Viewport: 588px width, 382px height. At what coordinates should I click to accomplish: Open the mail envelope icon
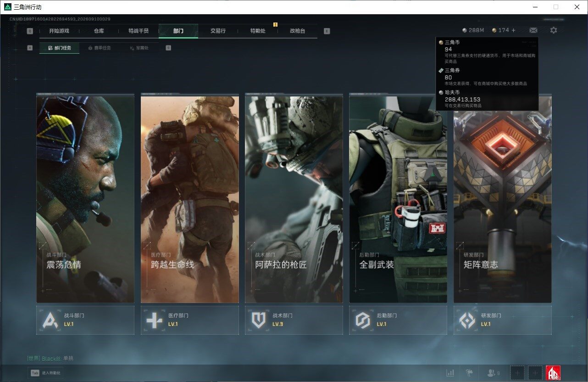tap(533, 30)
